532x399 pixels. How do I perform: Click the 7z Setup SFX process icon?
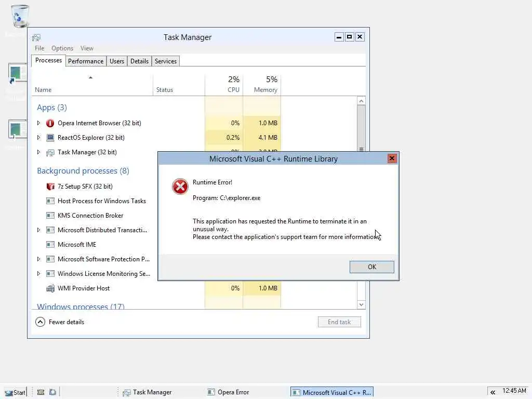tap(50, 187)
